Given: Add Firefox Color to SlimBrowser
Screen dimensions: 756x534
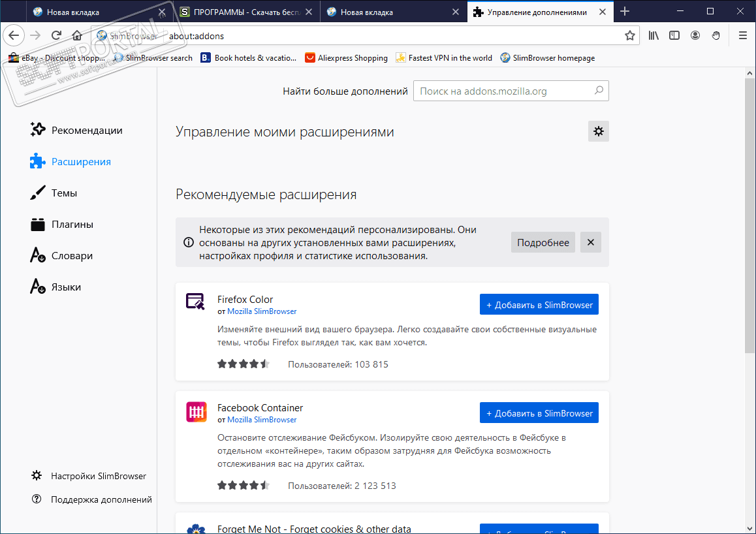Looking at the screenshot, I should click(x=539, y=304).
